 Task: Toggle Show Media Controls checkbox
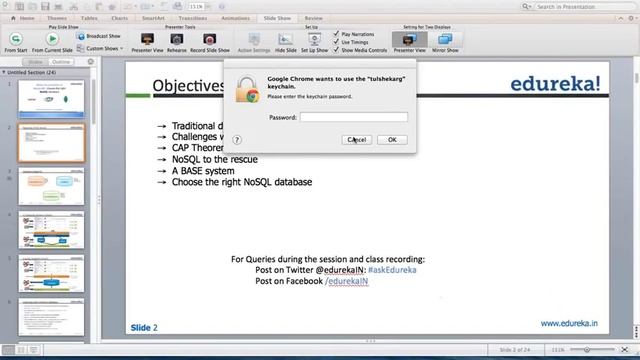pos(336,49)
